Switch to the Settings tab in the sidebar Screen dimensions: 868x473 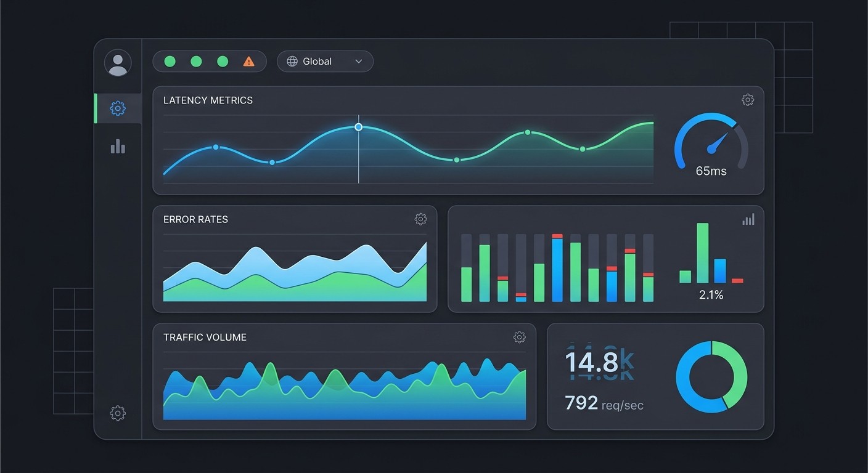click(118, 108)
